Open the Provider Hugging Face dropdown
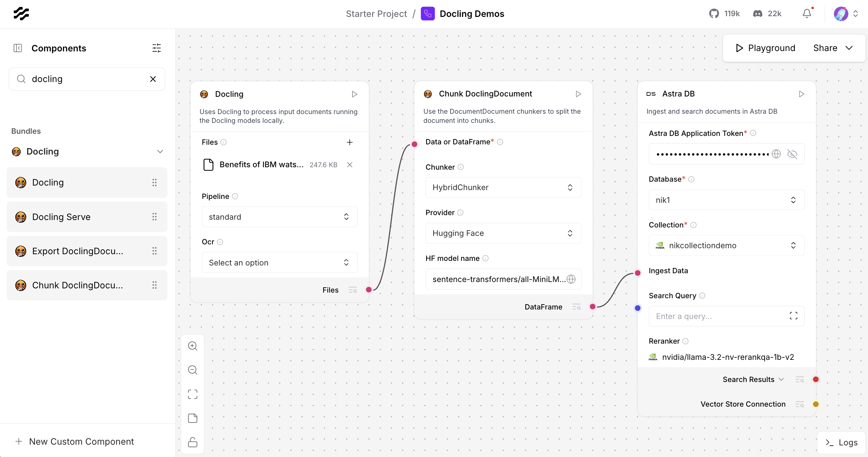Image resolution: width=868 pixels, height=457 pixels. point(503,233)
